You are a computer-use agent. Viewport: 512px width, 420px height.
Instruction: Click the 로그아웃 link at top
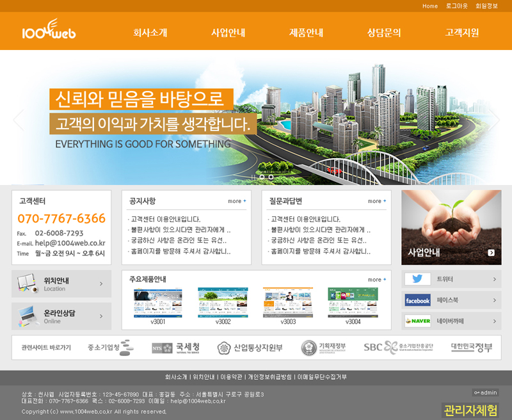[456, 6]
